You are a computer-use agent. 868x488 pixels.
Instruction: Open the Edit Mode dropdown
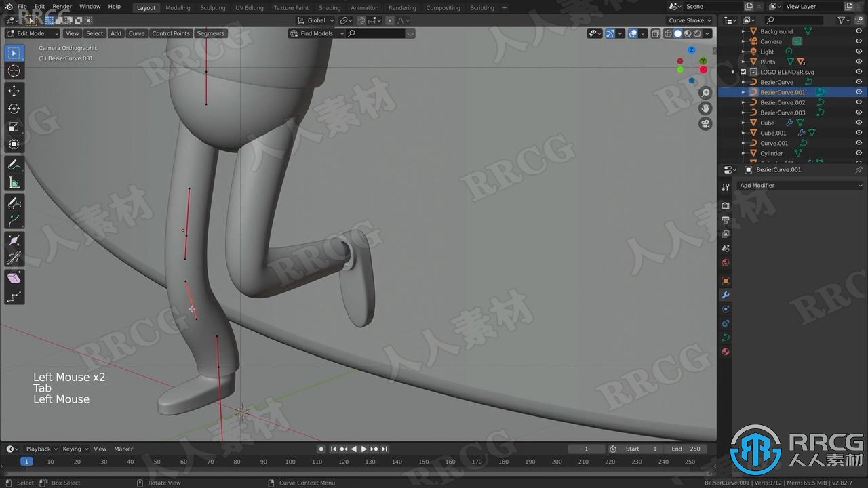point(33,33)
